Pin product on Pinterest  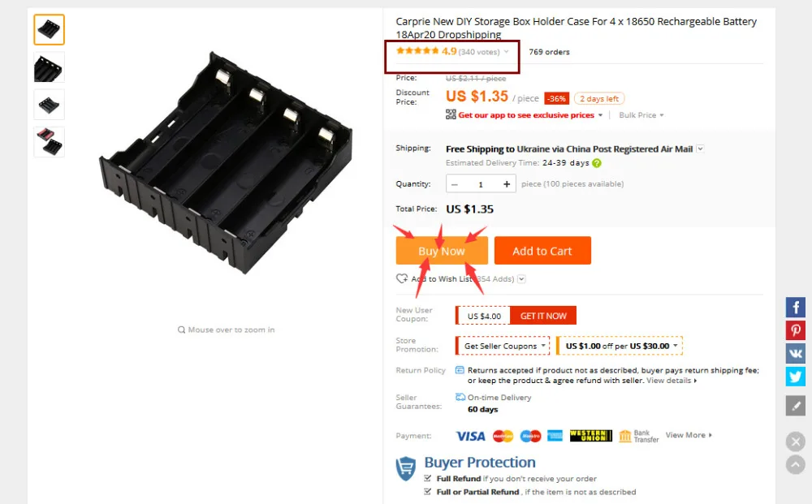click(x=796, y=330)
